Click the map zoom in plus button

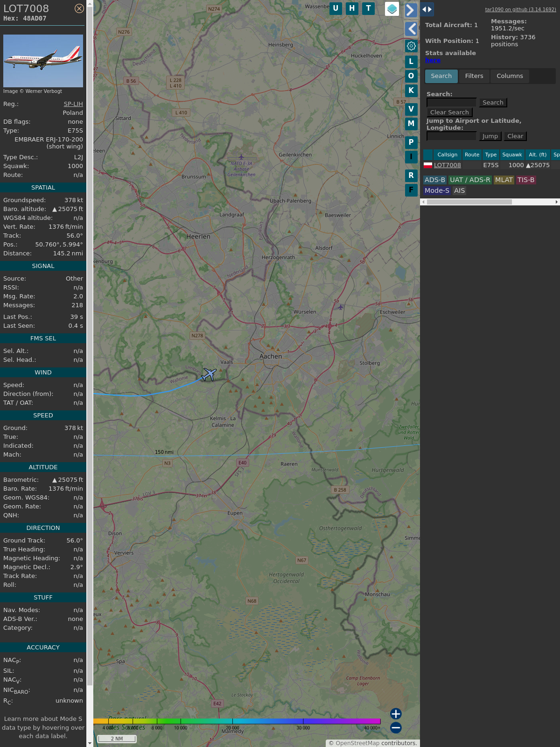[396, 713]
